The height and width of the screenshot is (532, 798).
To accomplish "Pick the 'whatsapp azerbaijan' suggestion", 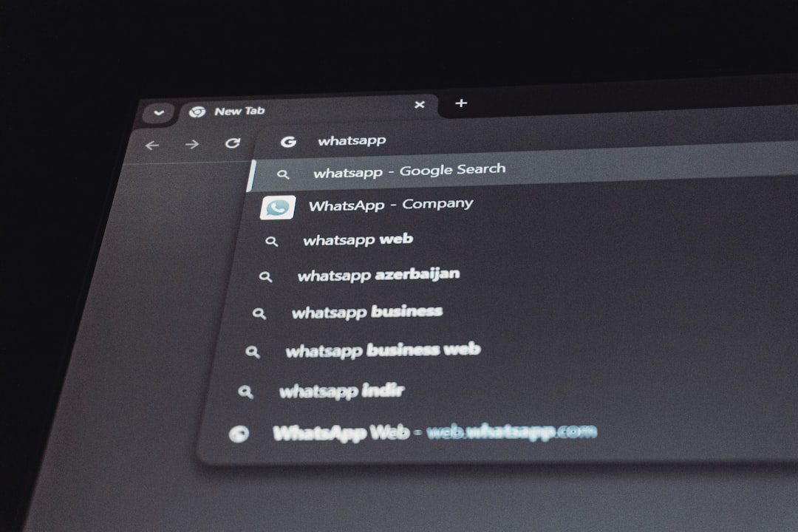I will [378, 275].
